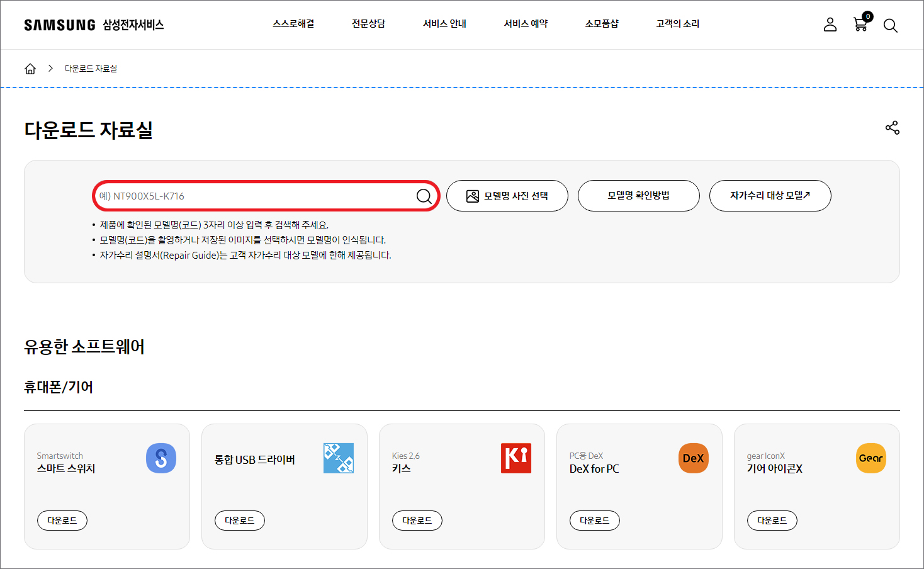Viewport: 924px width, 569px height.
Task: Open the 서비스 예약 menu
Action: (526, 24)
